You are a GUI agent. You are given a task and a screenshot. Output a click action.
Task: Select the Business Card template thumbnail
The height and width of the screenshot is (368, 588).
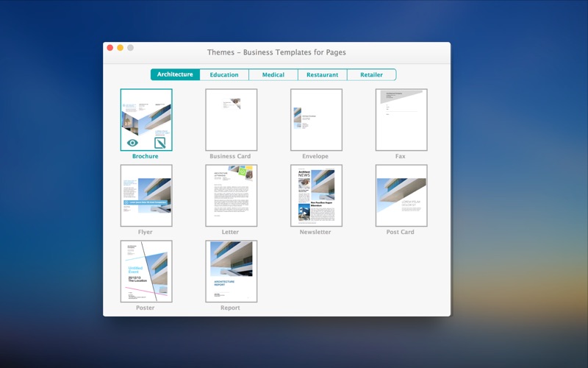coord(232,120)
